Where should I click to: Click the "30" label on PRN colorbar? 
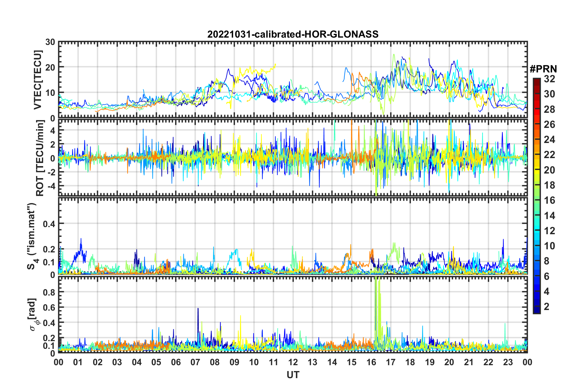tap(549, 94)
